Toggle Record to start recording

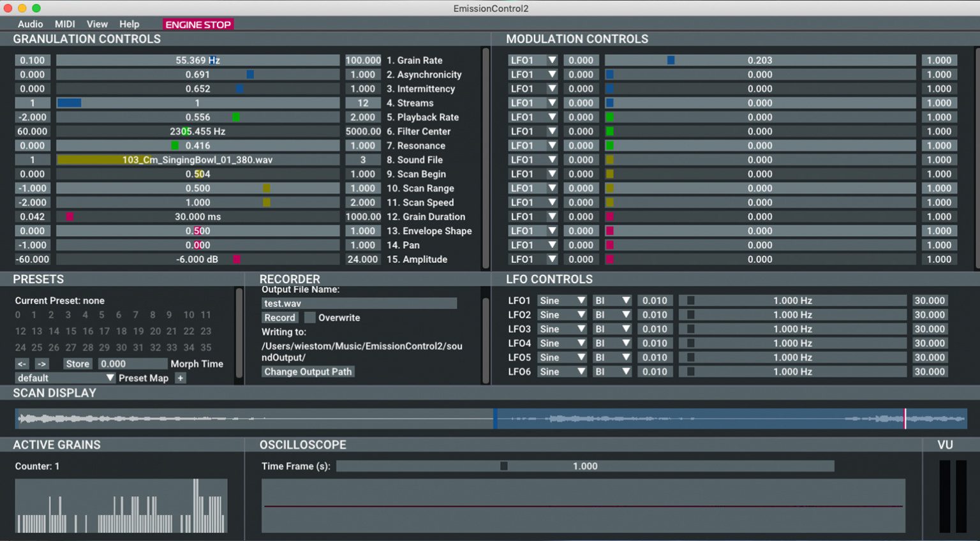(279, 317)
